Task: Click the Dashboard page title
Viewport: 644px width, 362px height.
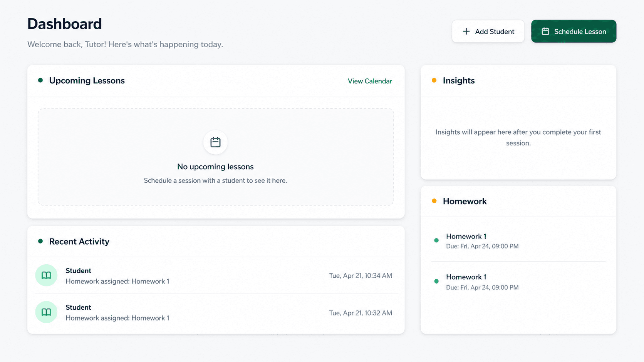Action: 65,24
